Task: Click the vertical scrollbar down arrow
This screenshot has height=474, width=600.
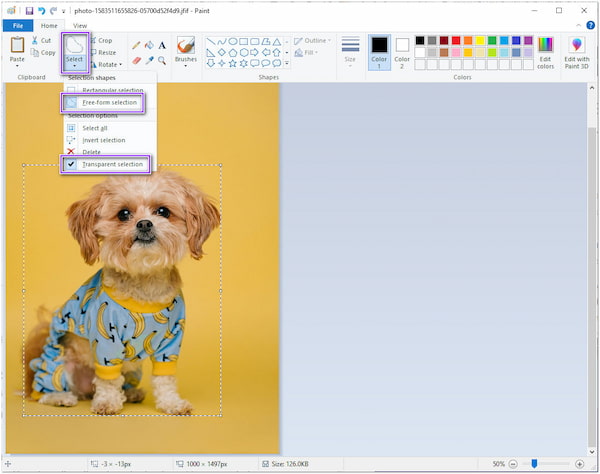Action: (592, 451)
